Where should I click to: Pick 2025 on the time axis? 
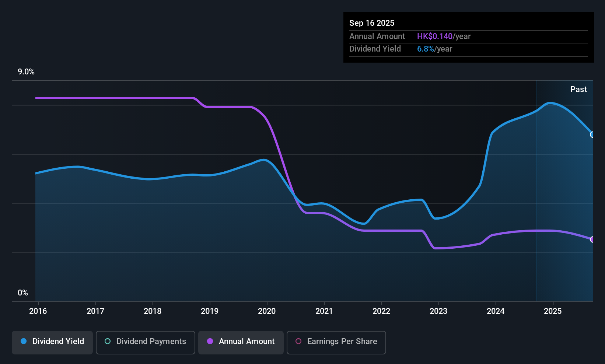coord(553,311)
